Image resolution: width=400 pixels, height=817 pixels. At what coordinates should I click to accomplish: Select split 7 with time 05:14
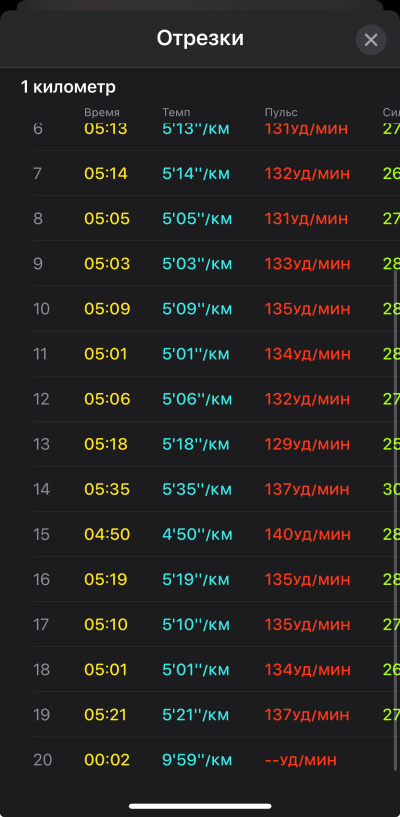click(x=216, y=174)
